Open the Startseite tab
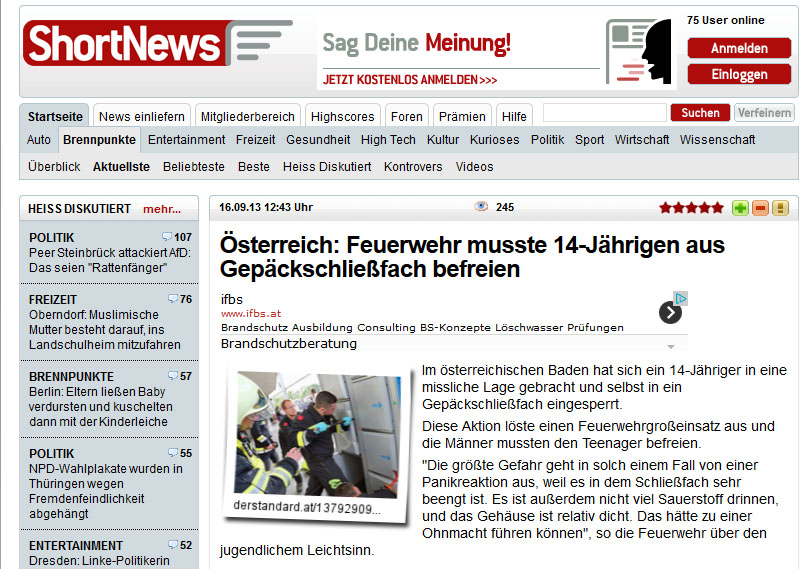The image size is (807, 569). (55, 117)
